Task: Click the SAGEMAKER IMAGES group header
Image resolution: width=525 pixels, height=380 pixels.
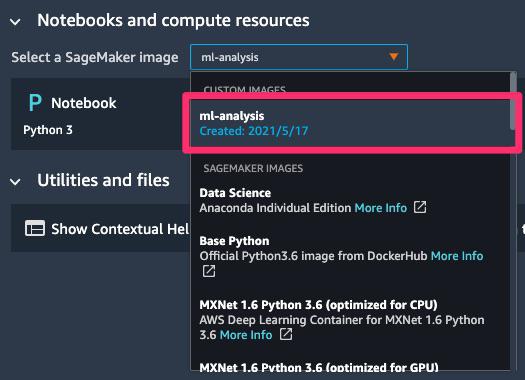Action: tap(253, 168)
